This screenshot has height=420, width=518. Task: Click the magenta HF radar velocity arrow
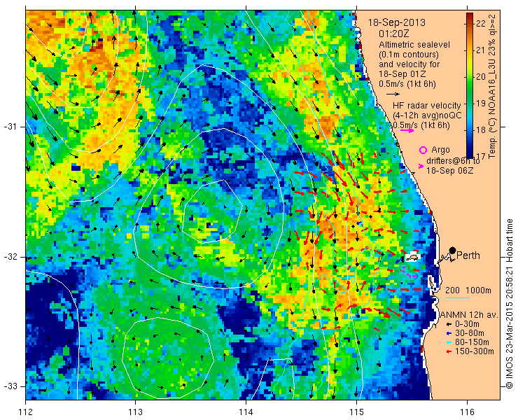407,130
